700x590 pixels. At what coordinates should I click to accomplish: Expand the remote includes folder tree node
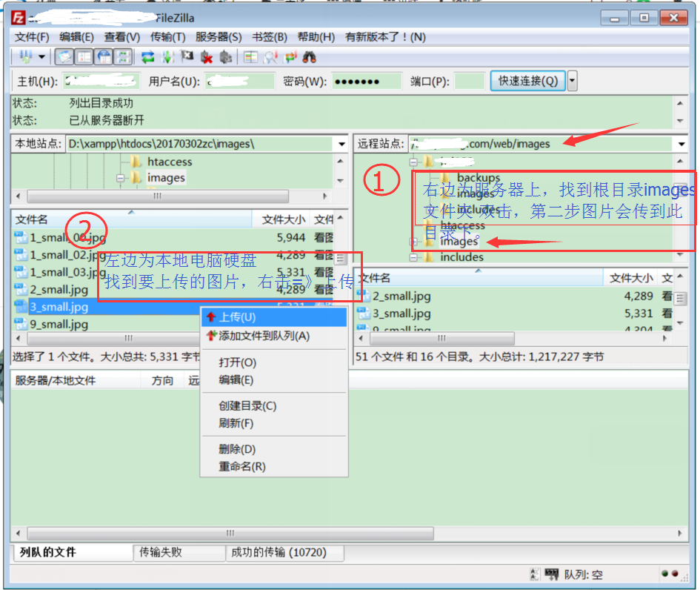coord(413,257)
